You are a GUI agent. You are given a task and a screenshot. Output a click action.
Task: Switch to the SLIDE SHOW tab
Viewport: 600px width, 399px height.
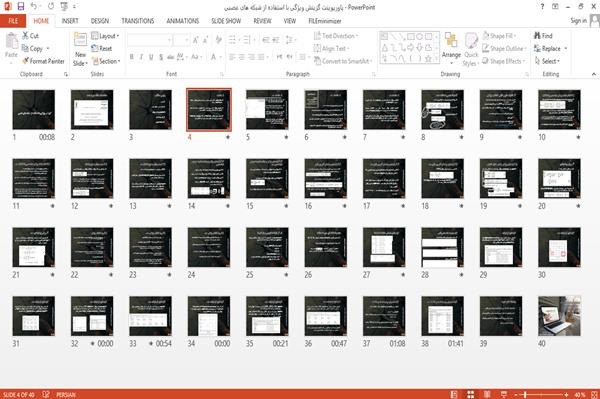point(226,21)
